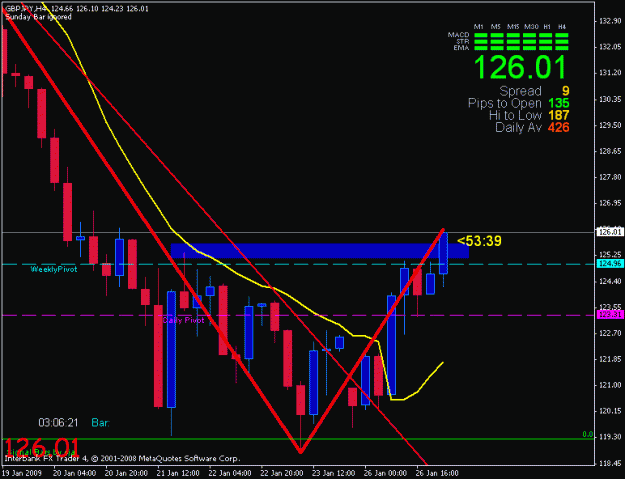This screenshot has width=625, height=479.
Task: Click the 19 Jan 2009 date label
Action: (20, 473)
